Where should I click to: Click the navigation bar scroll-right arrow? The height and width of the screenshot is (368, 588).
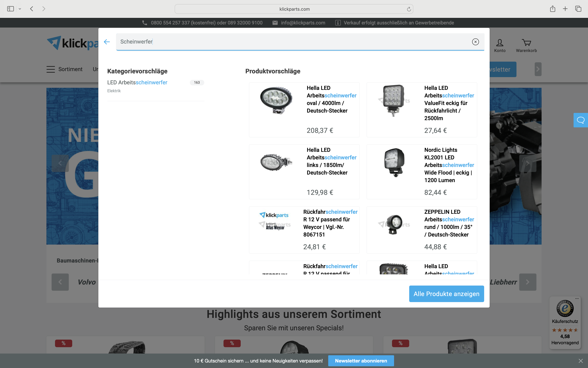pos(538,69)
